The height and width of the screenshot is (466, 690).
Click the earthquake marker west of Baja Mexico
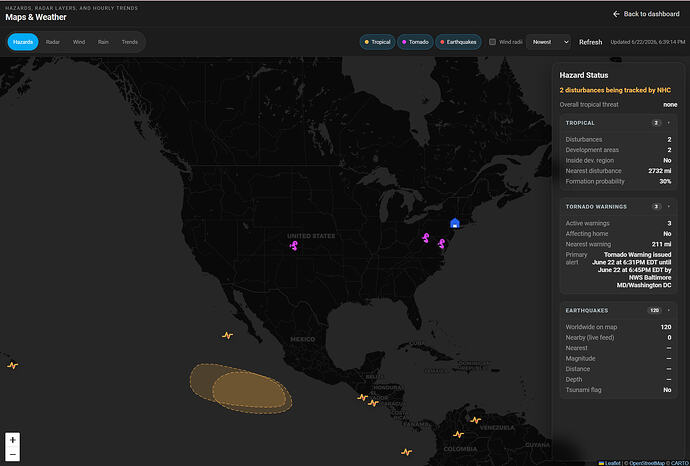pos(227,336)
